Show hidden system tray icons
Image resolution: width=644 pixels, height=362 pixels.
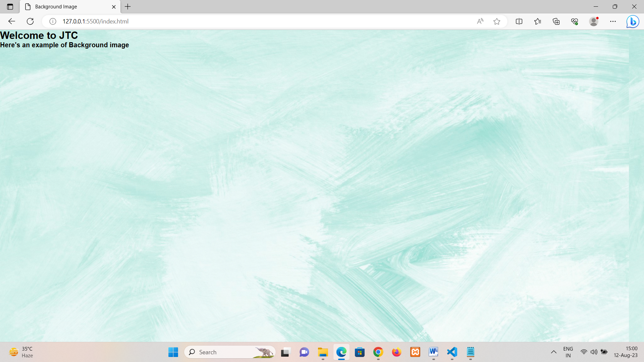coord(553,352)
